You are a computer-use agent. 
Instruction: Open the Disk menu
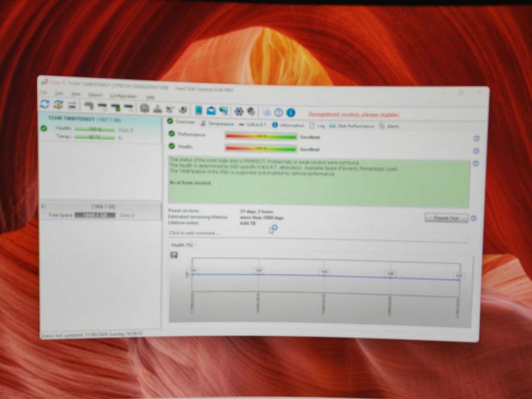[x=59, y=93]
